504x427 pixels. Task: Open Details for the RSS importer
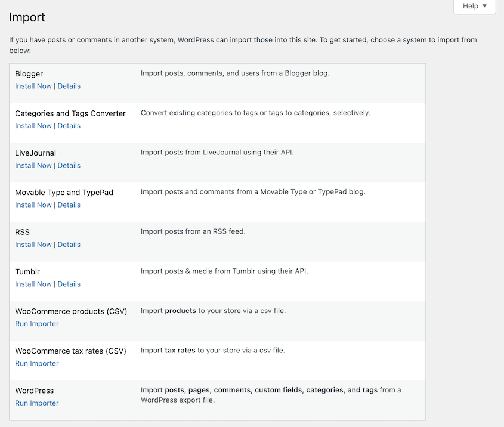[69, 245]
